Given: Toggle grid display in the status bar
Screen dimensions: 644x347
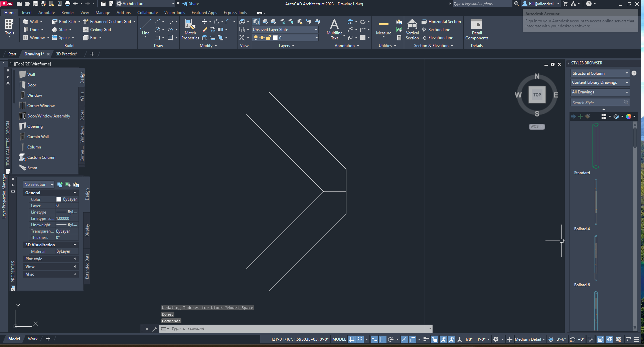Looking at the screenshot, I should pos(352,339).
